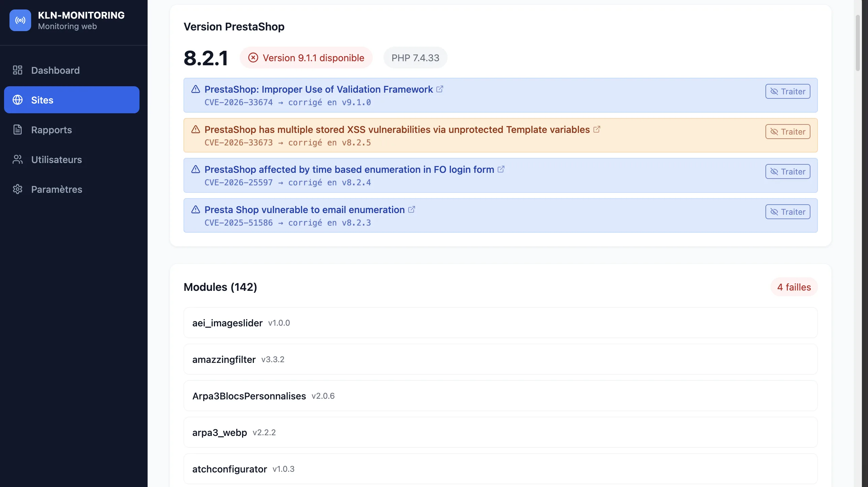
Task: Open 'time based enumeration in FO login form' link
Action: (349, 169)
